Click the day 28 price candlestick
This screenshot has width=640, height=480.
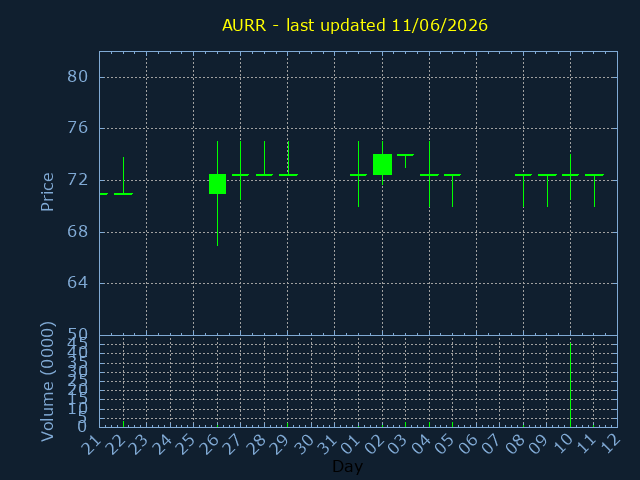(264, 159)
